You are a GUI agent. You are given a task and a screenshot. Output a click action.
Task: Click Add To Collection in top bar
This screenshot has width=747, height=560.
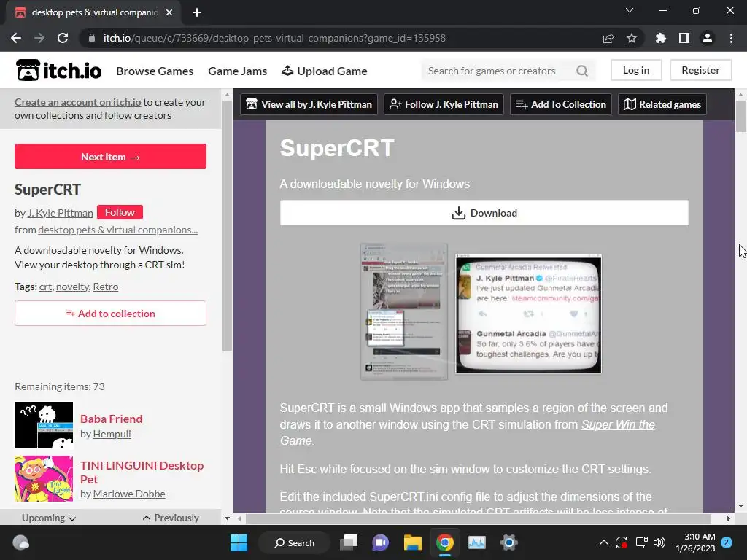coord(561,104)
